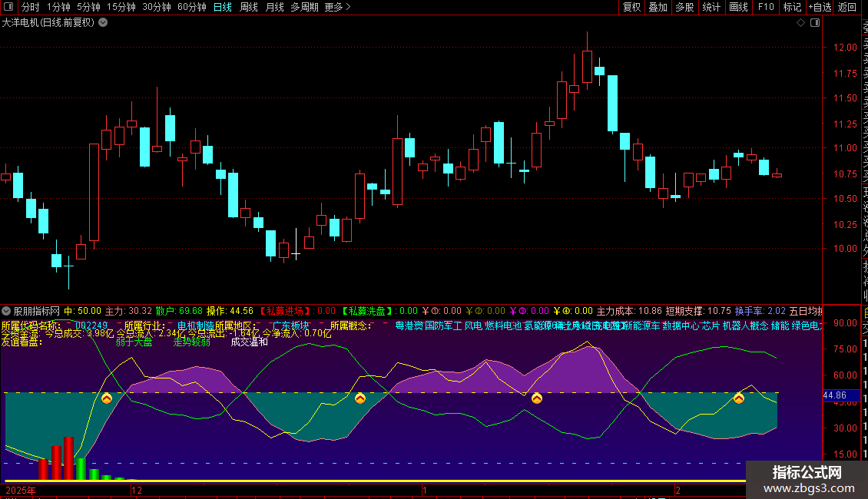
Task: Click the panel layout icon at top-left
Action: (x=8, y=7)
